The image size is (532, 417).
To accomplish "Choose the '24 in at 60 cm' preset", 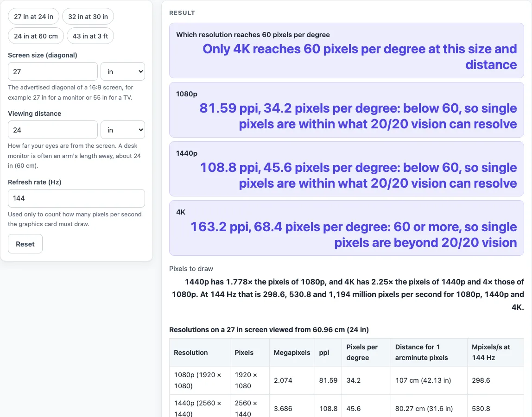I will pyautogui.click(x=36, y=36).
